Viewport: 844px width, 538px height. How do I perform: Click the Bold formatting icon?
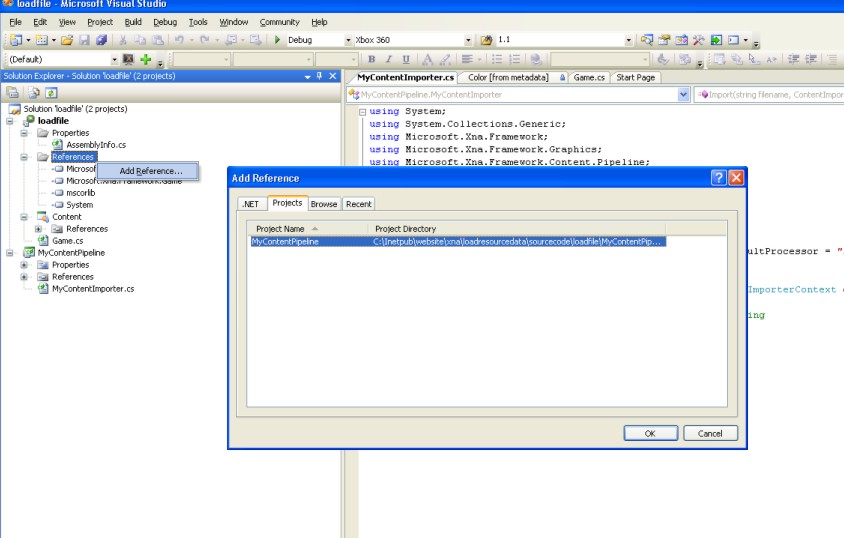371,59
